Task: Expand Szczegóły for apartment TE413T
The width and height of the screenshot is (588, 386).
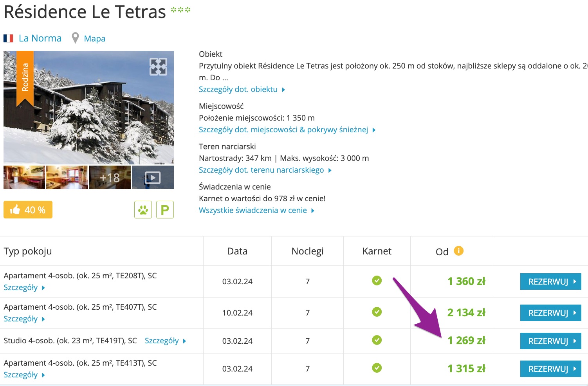Action: tap(24, 375)
